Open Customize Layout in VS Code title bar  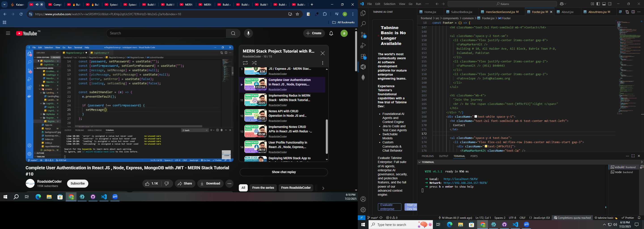pos(592,4)
